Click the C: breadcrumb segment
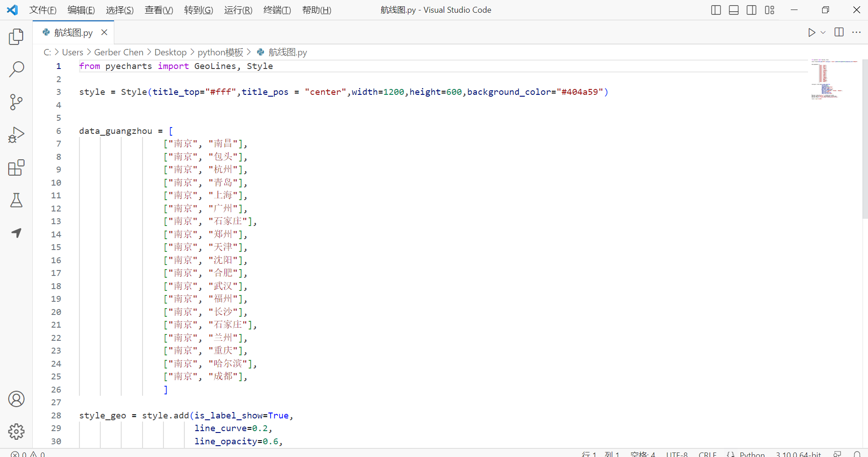The width and height of the screenshot is (868, 457). click(47, 52)
